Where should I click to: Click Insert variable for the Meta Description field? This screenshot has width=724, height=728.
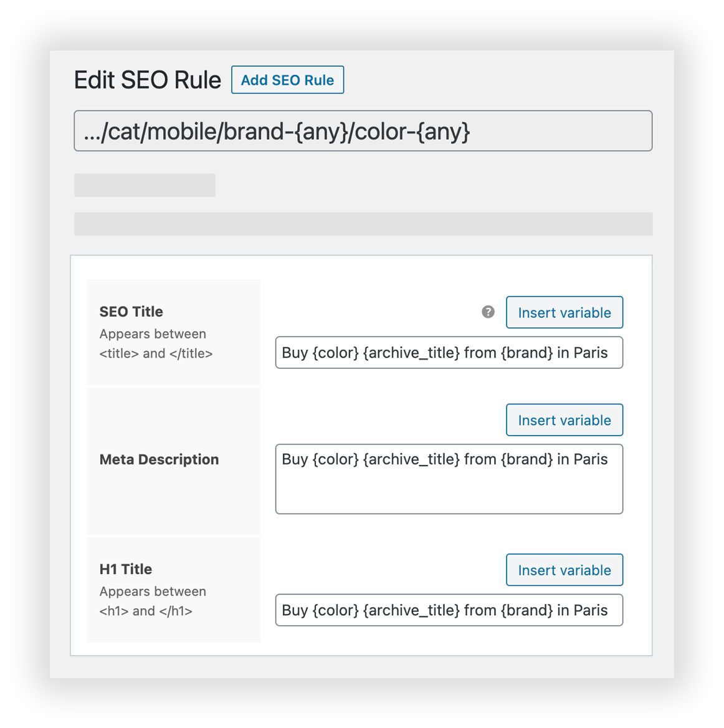tap(564, 419)
